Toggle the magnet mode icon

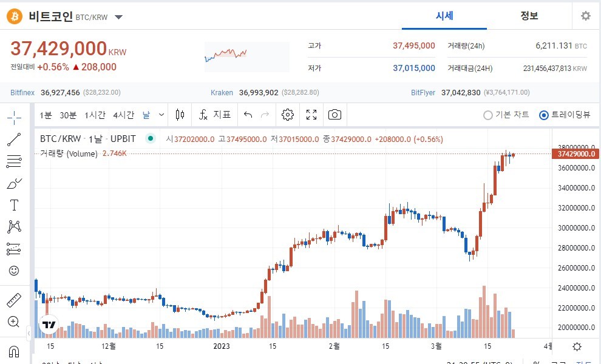14,351
